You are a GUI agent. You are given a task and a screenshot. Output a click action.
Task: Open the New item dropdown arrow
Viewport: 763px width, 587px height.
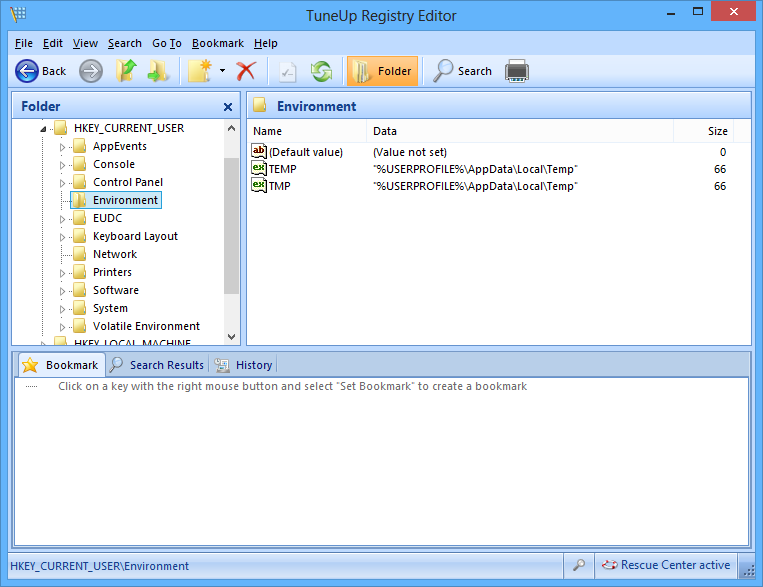tap(222, 71)
